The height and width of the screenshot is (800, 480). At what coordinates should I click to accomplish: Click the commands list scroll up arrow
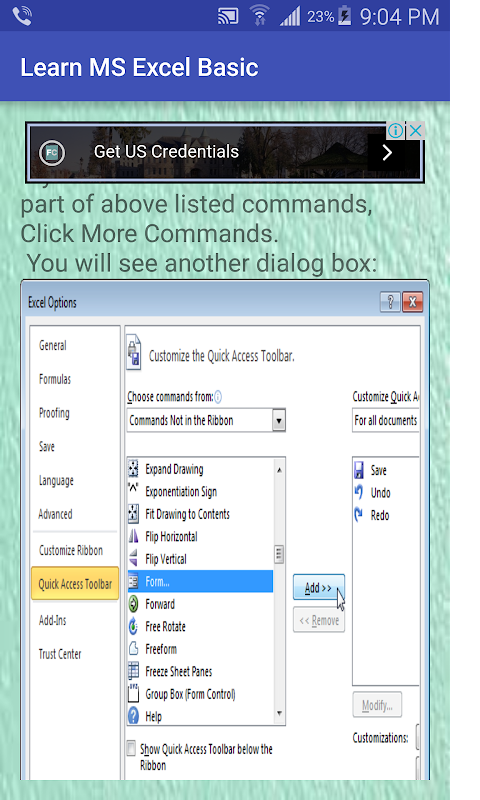click(279, 469)
